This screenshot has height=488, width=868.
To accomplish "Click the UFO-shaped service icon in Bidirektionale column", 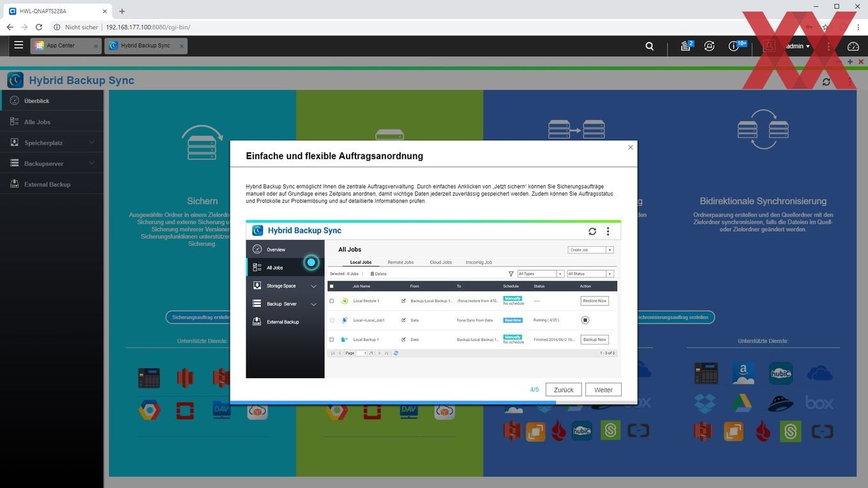I will [x=781, y=403].
